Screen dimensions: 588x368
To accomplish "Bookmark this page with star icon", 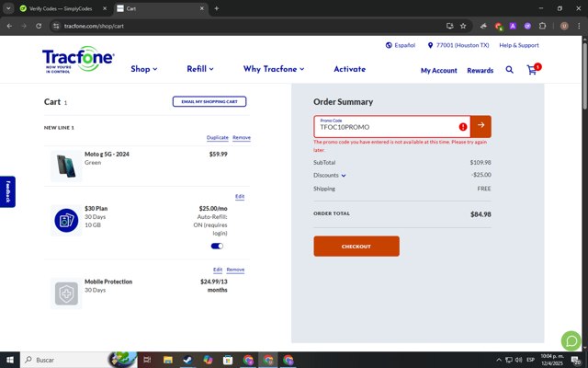I will point(463,26).
